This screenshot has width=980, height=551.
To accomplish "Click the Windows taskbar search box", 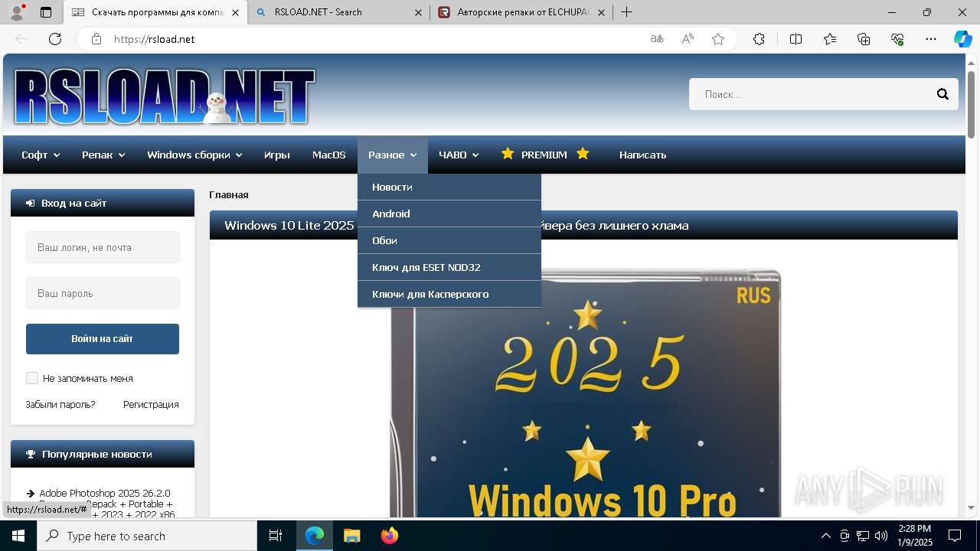I will point(147,536).
